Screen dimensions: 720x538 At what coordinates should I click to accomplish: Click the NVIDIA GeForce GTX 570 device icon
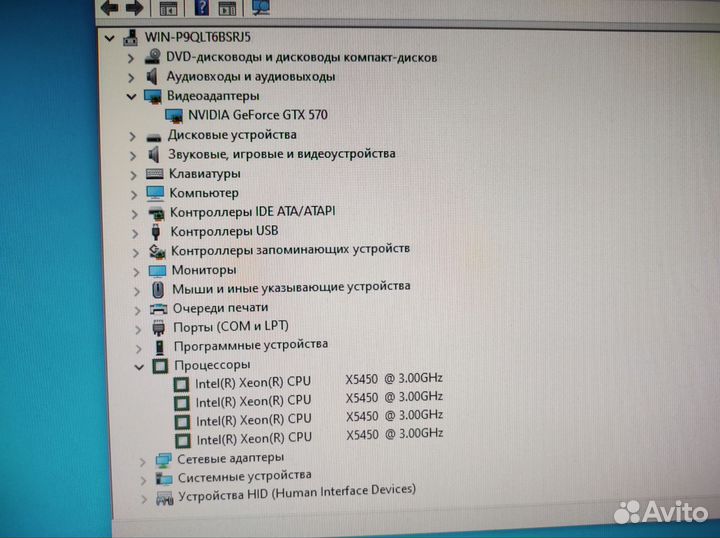(174, 116)
